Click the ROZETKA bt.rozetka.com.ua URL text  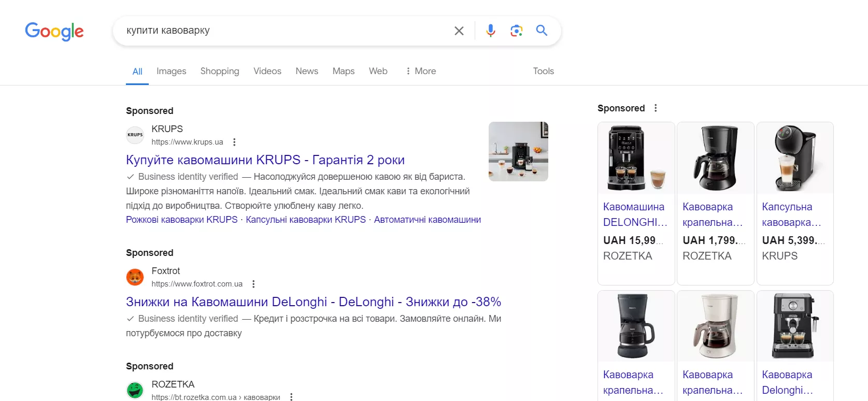click(216, 397)
